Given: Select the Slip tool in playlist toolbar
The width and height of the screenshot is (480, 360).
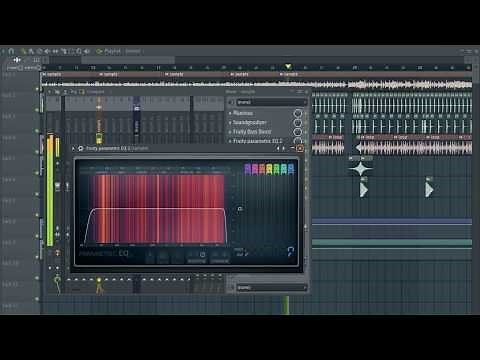Looking at the screenshot, I should click(x=55, y=51).
